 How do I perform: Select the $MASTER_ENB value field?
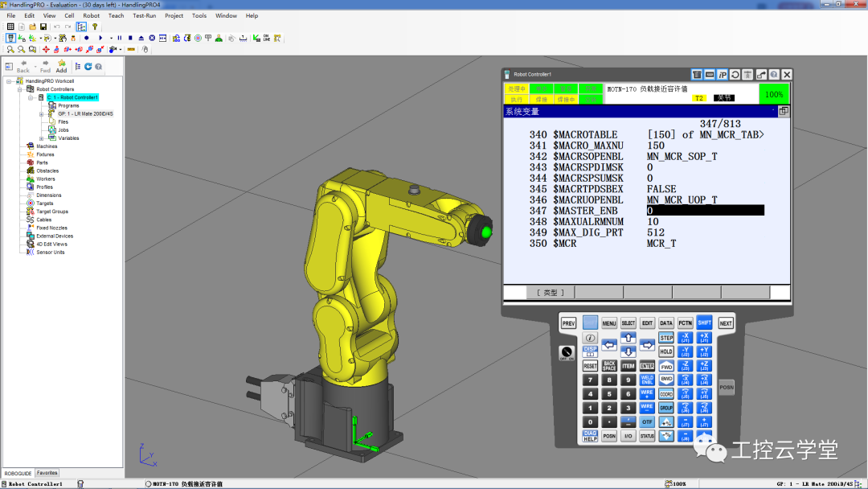pos(706,211)
